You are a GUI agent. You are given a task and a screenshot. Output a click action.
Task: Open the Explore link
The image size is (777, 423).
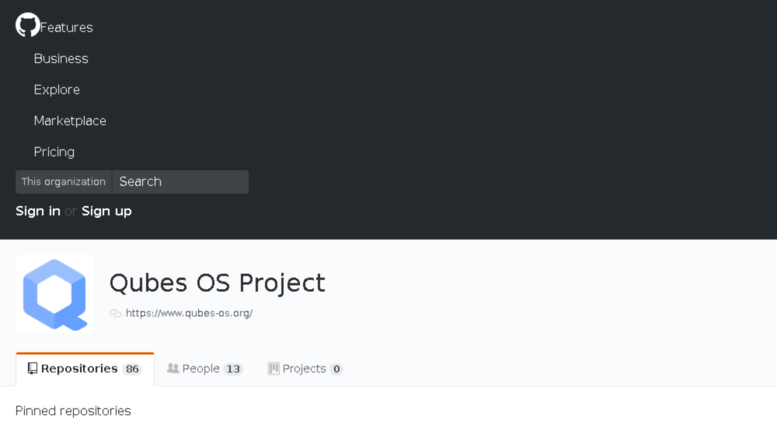tap(56, 90)
